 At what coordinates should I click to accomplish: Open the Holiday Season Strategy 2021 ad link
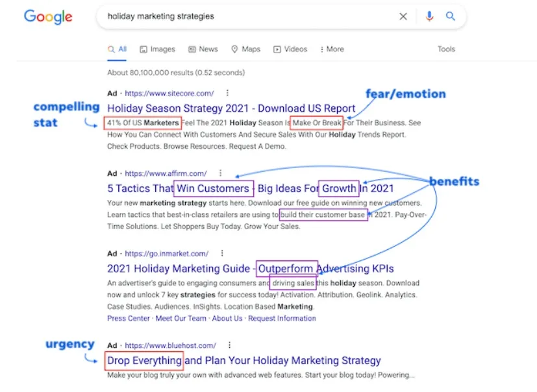pos(230,108)
